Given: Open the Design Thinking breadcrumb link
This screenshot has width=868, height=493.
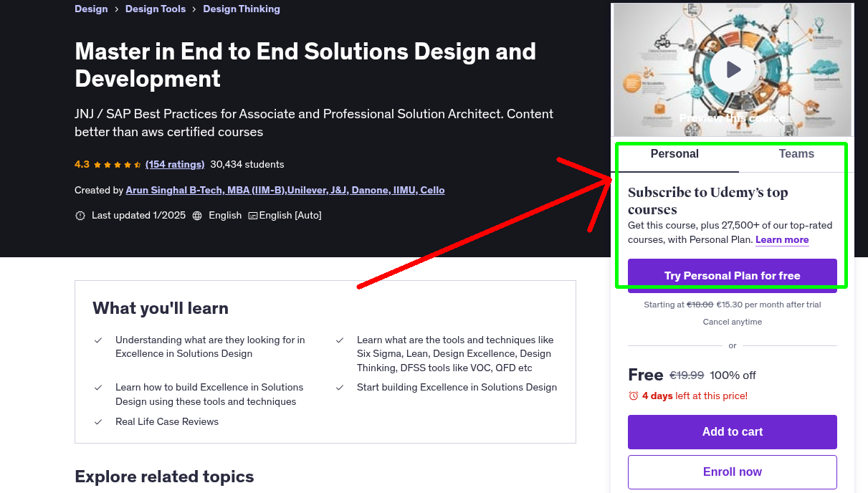Looking at the screenshot, I should coord(242,9).
